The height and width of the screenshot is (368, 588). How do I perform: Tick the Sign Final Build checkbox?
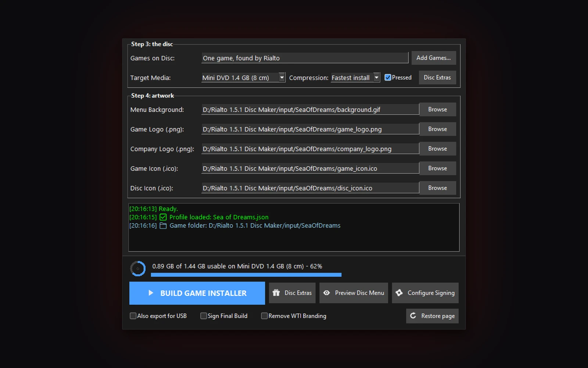click(203, 316)
